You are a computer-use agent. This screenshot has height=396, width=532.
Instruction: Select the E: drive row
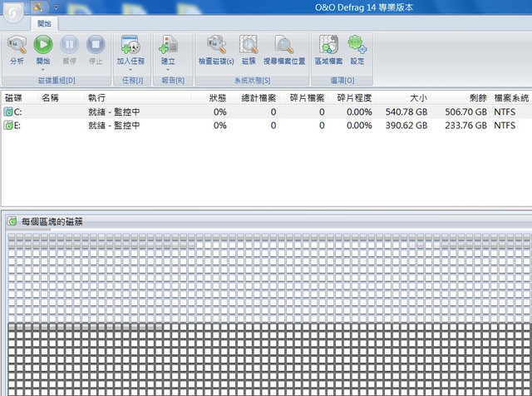(267, 126)
